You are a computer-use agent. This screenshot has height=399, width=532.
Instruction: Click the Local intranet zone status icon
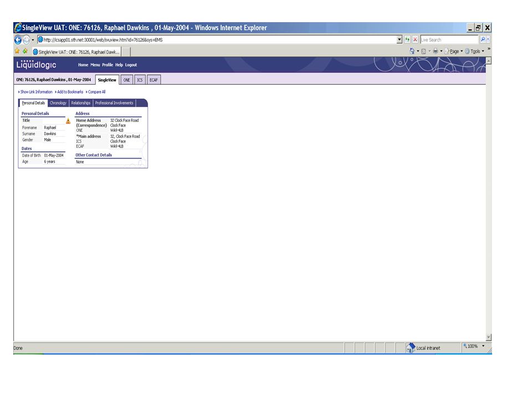[411, 347]
